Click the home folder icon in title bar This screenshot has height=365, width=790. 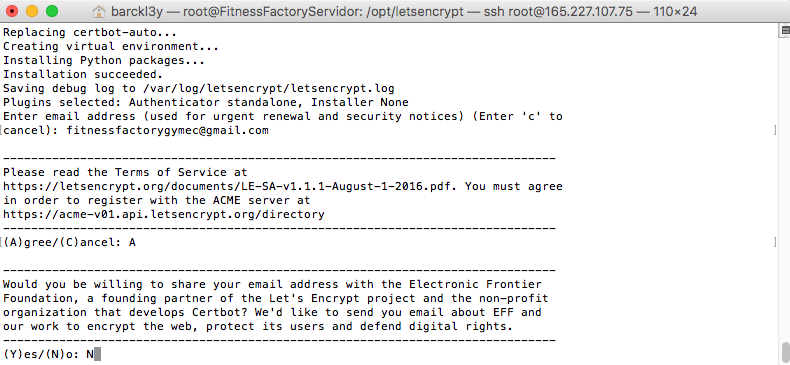click(x=99, y=11)
